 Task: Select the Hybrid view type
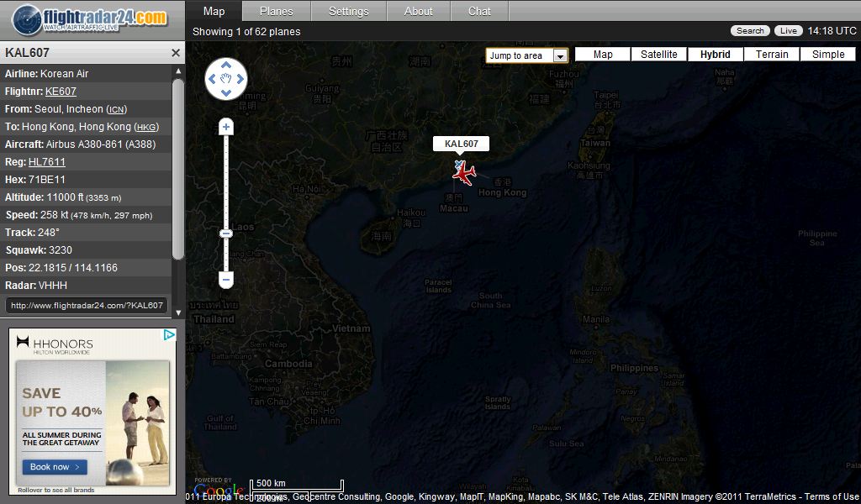715,55
